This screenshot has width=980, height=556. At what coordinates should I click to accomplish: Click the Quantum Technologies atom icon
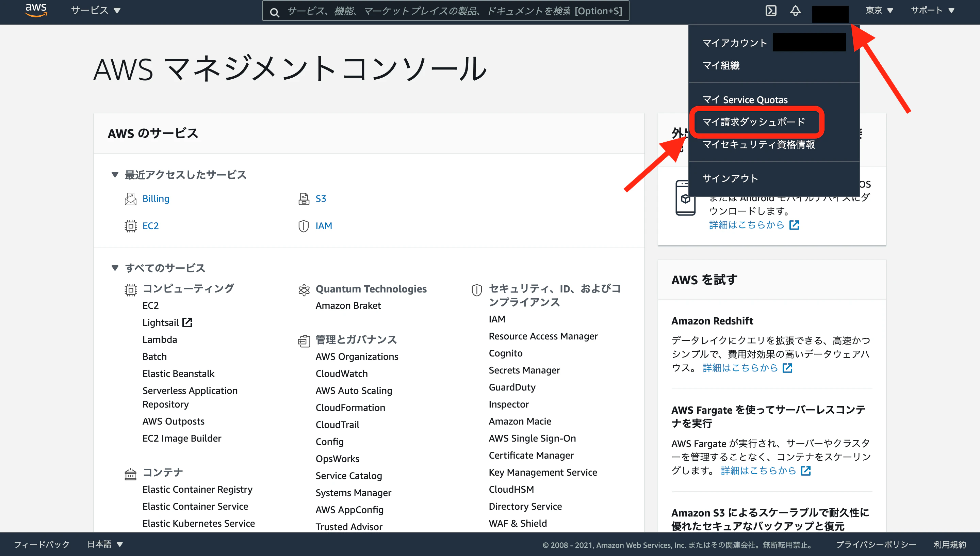[304, 290]
